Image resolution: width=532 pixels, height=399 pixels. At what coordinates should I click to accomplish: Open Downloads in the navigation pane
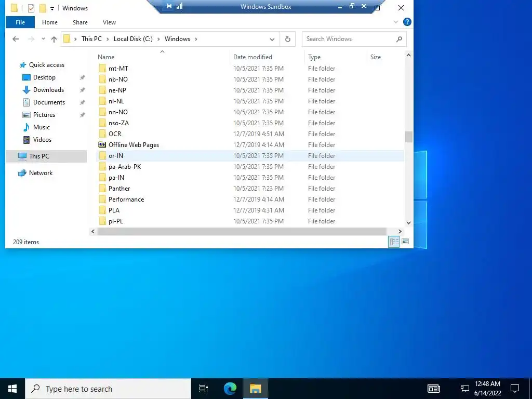(48, 90)
